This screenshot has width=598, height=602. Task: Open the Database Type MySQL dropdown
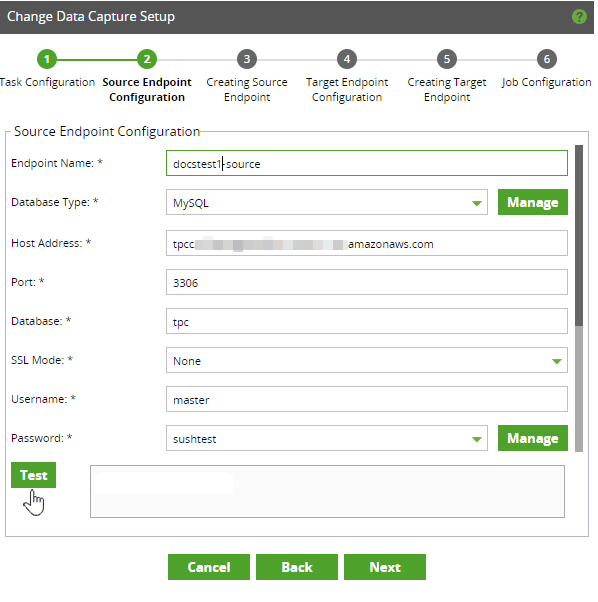[x=327, y=202]
